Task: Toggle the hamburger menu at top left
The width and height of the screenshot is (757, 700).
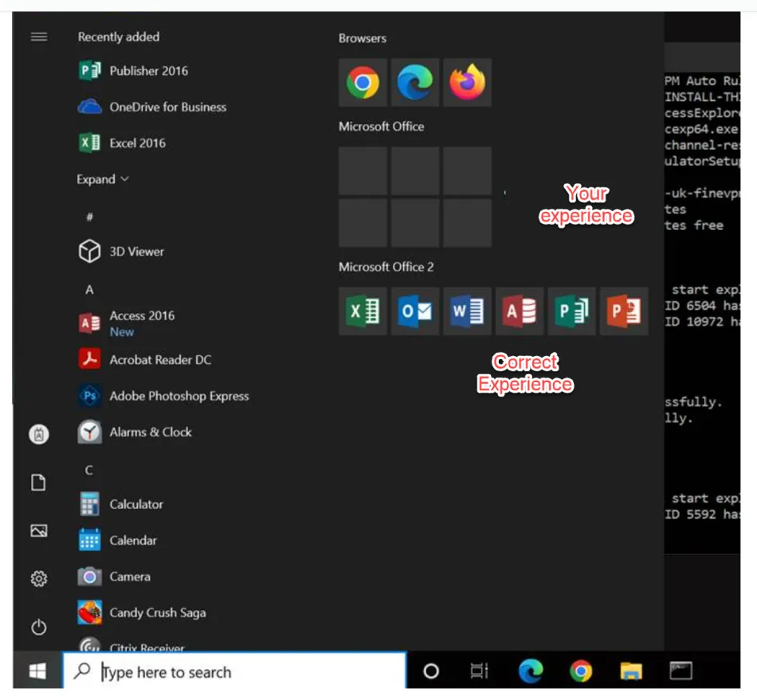Action: tap(38, 37)
